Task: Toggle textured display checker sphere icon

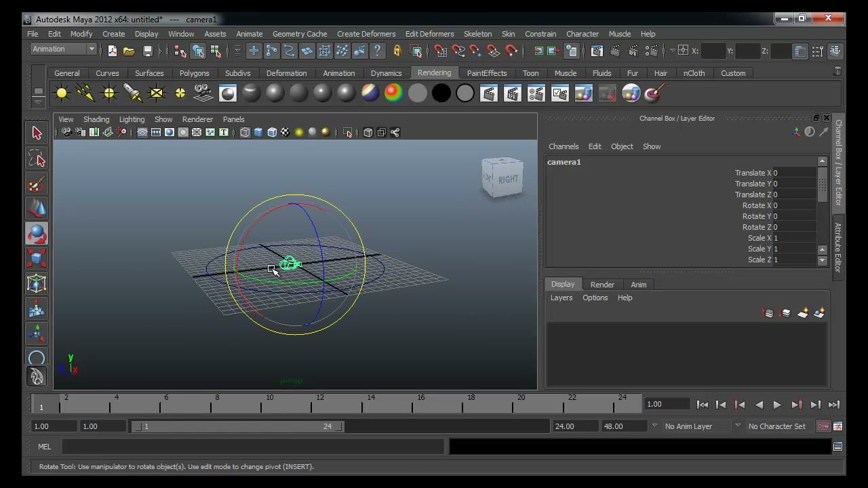Action: point(285,132)
